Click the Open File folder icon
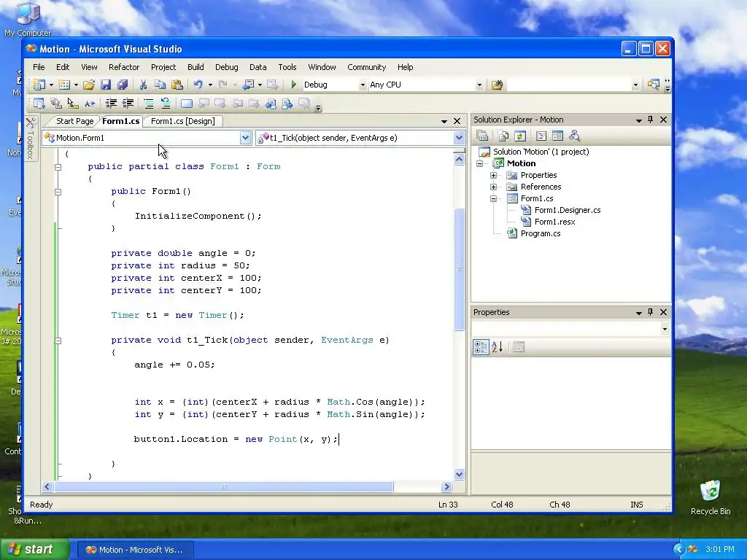Viewport: 747px width, 560px height. [x=88, y=85]
